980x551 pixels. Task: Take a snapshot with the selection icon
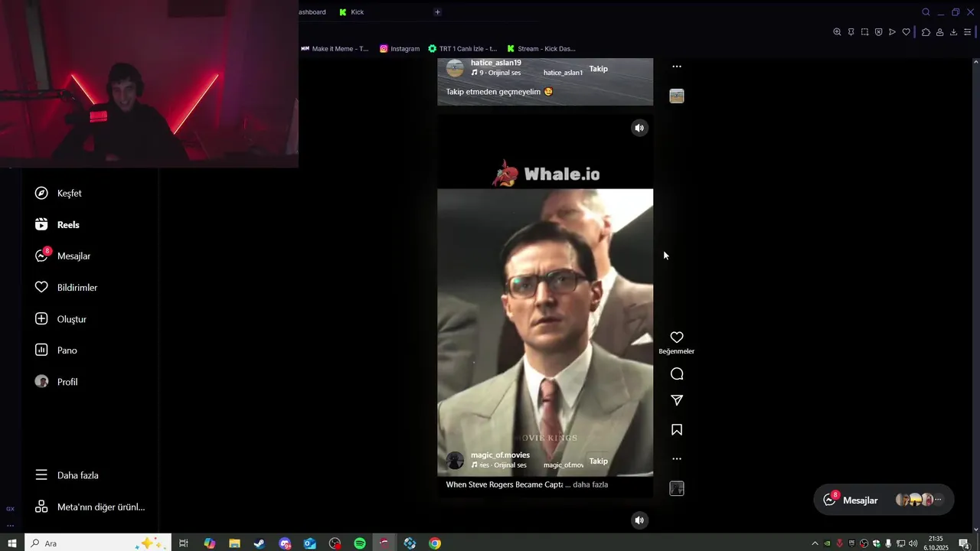point(864,32)
